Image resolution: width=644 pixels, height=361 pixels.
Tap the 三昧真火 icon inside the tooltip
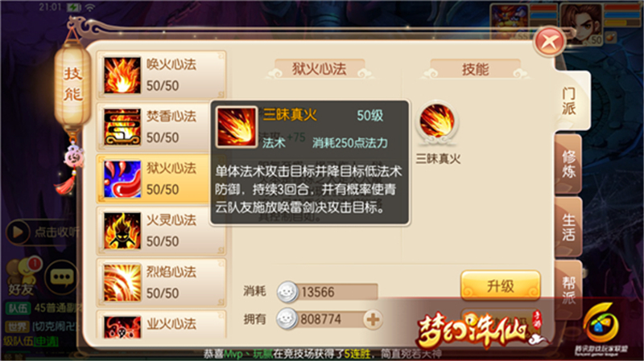point(236,127)
